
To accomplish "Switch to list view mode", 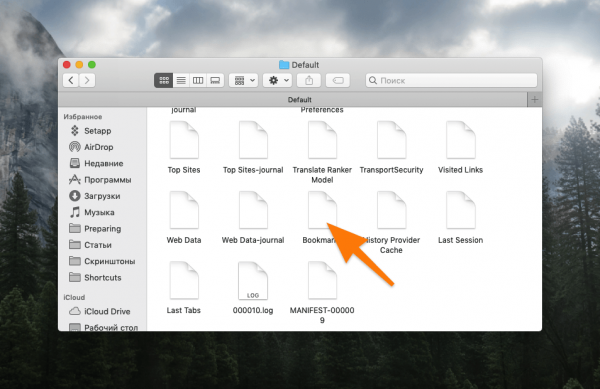I will (181, 80).
